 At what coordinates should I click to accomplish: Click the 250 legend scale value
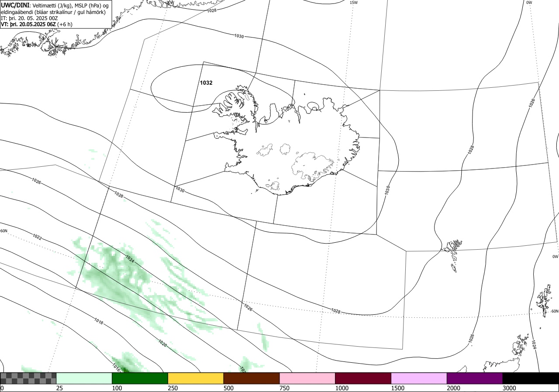click(173, 388)
